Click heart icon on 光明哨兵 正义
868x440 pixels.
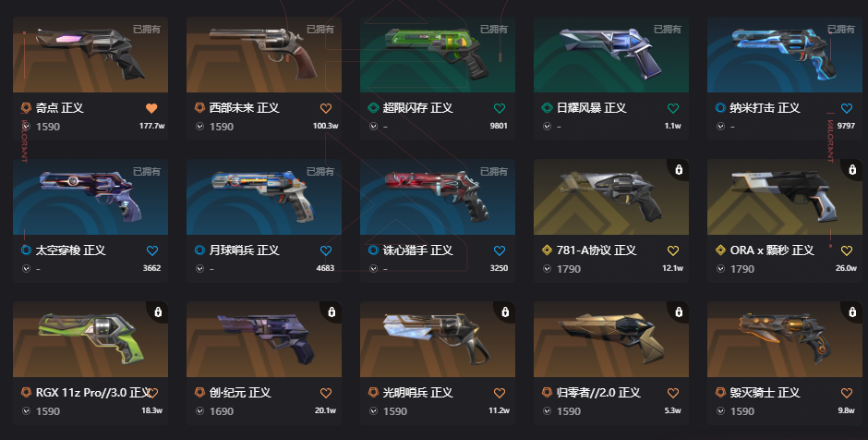(x=499, y=393)
